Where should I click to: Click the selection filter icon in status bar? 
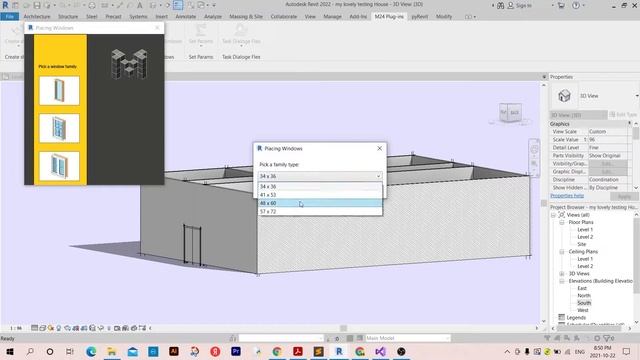pos(608,338)
